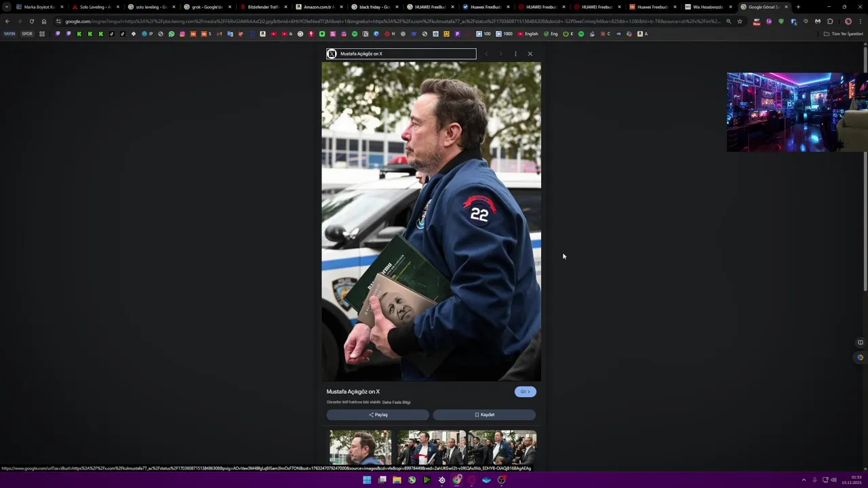Show hidden system tray icons
This screenshot has width=868, height=488.
(804, 480)
